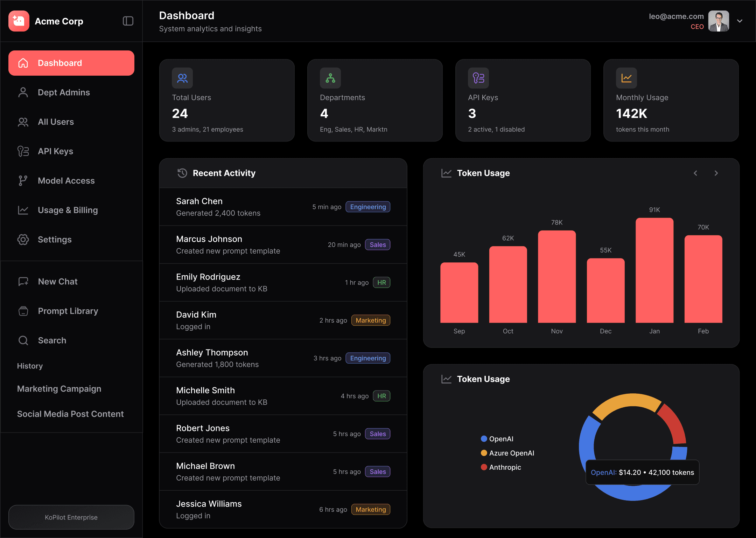This screenshot has height=538, width=756.
Task: Click the Acme Corp logo icon
Action: [19, 21]
